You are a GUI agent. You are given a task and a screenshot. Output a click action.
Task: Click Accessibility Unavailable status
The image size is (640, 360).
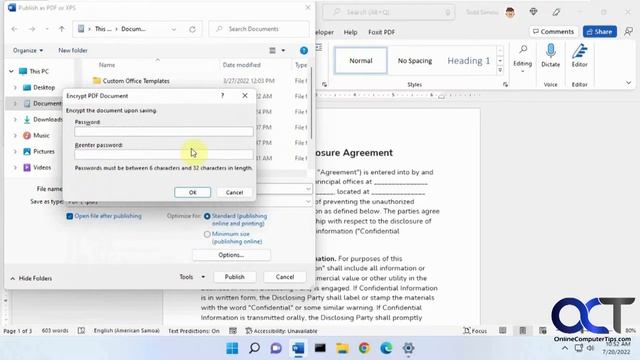tap(281, 331)
